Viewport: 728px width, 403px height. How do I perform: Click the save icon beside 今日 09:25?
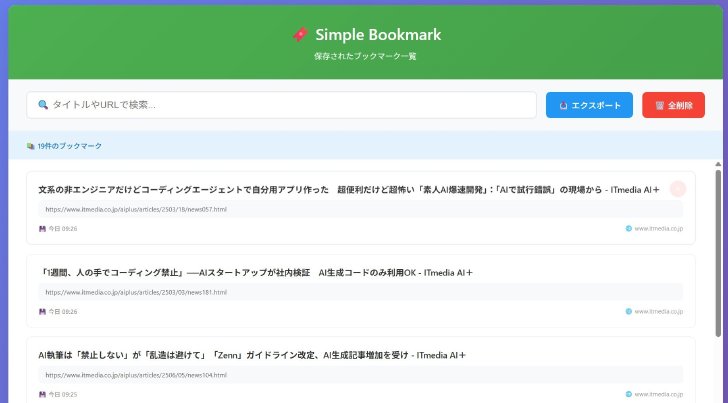(x=42, y=394)
